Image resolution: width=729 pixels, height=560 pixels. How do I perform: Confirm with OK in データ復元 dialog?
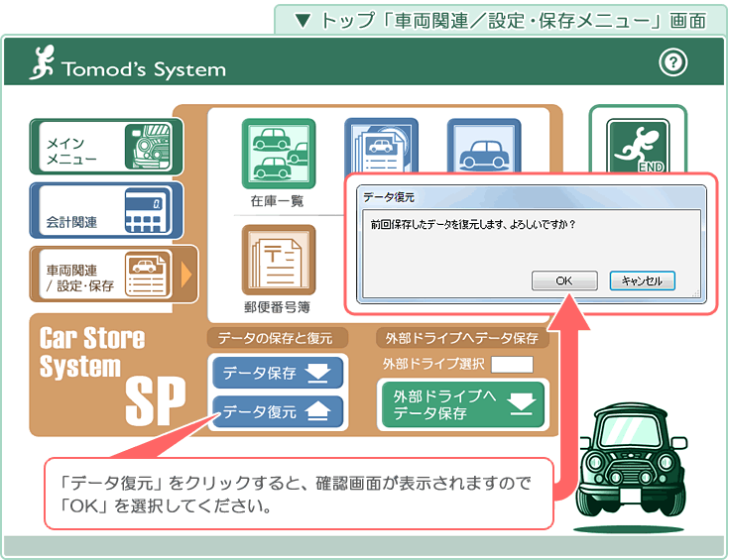point(564,280)
